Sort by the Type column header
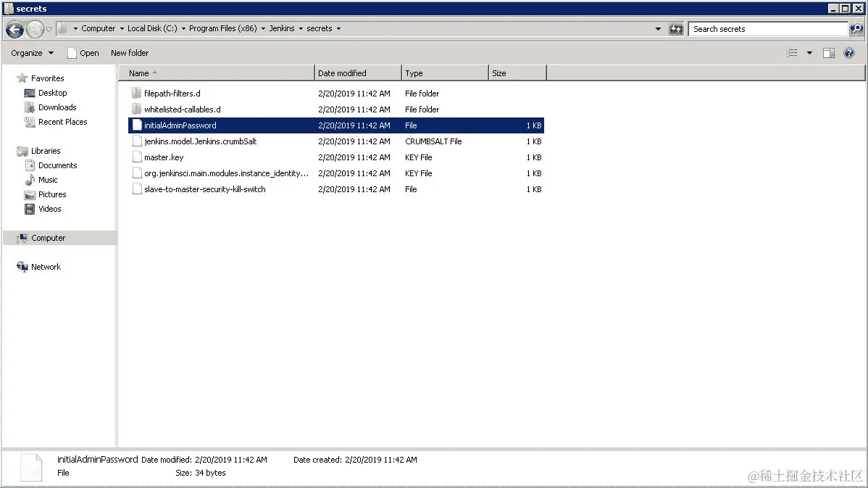Viewport: 868px width, 488px height. click(x=445, y=73)
